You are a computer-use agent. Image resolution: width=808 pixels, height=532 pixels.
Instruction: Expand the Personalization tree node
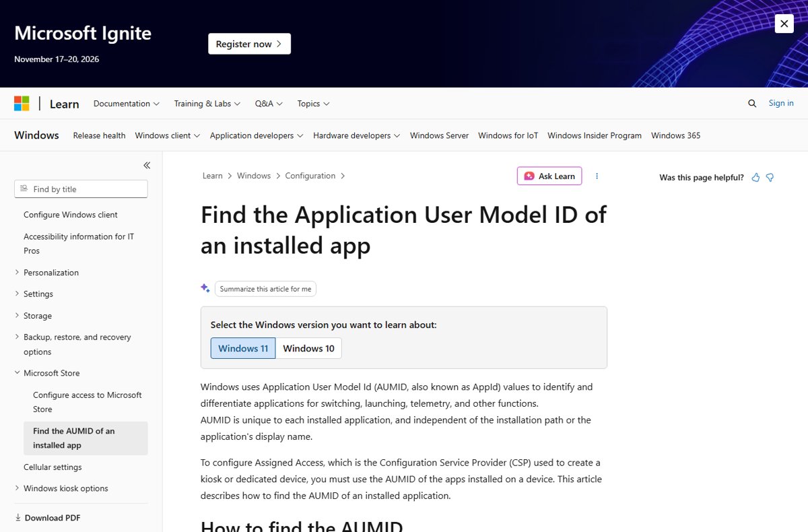17,272
